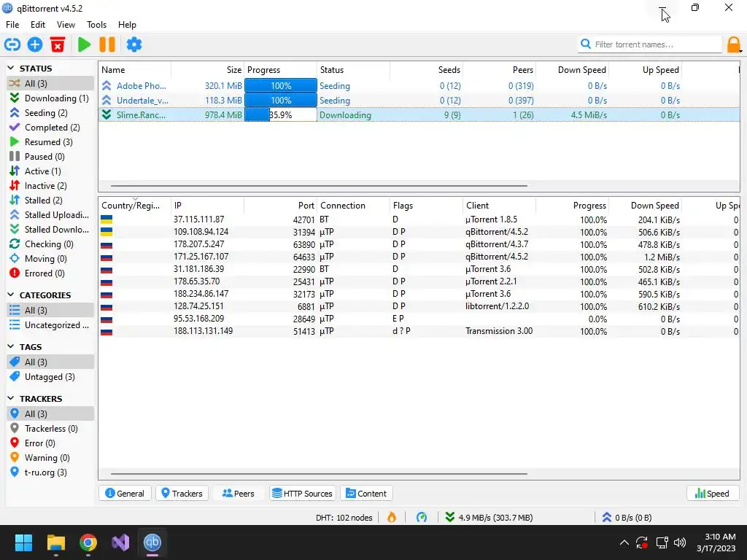Click the Filter torrent names search field
The height and width of the screenshot is (560, 747).
click(650, 44)
